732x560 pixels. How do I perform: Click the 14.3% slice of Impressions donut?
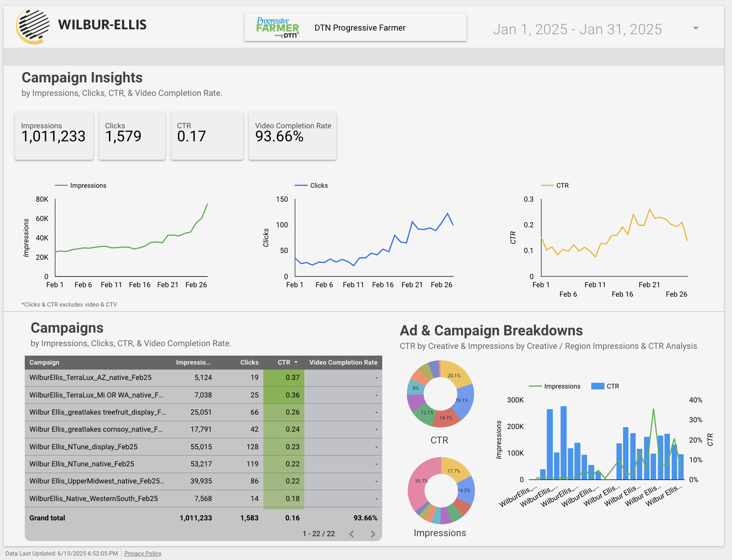click(x=466, y=491)
